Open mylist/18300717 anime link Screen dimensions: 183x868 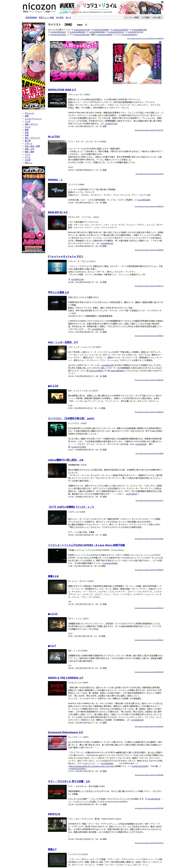click(x=129, y=35)
